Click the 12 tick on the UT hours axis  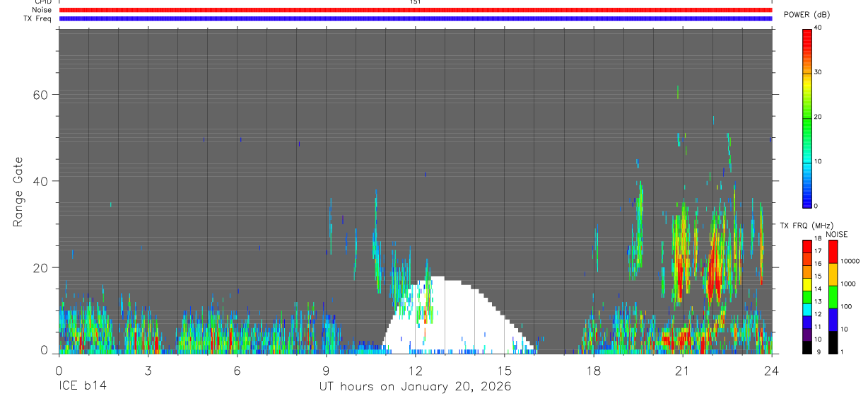(415, 370)
